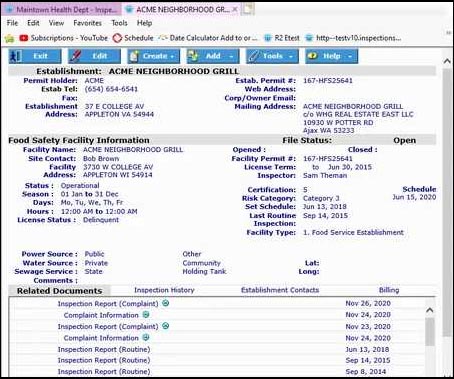Click Facility Type 1. Food Service Establishment
Image resolution: width=454 pixels, height=379 pixels.
tap(353, 232)
